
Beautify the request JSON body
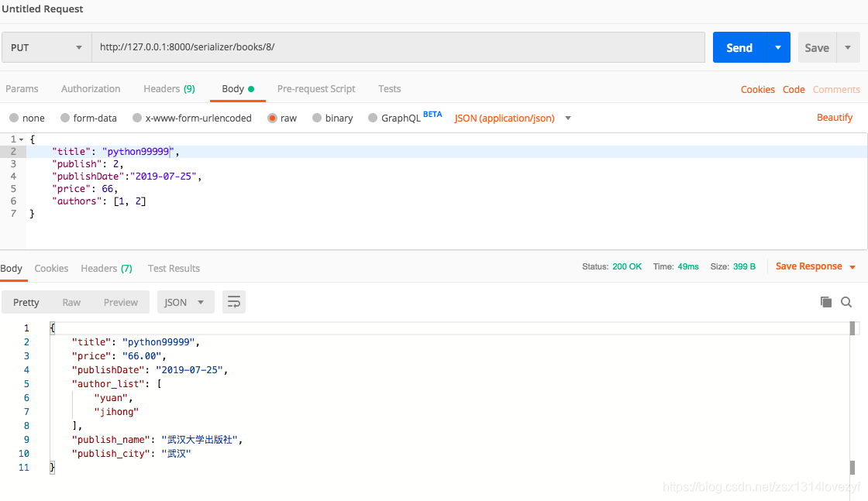tap(835, 117)
